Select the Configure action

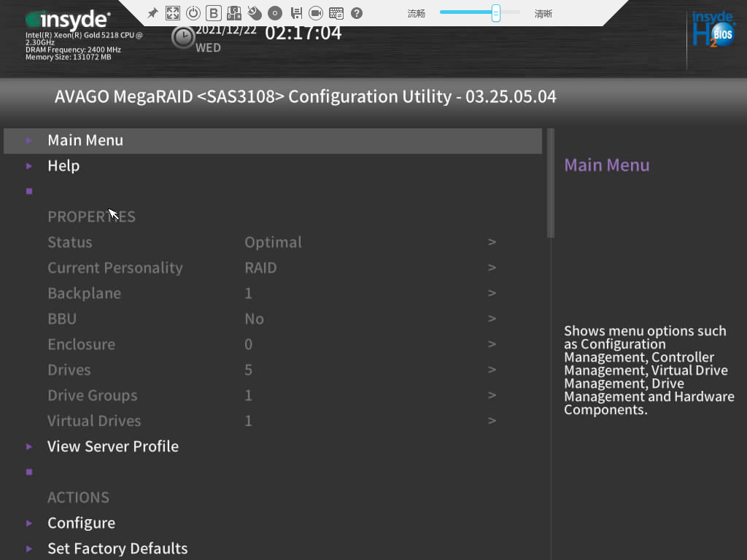81,524
